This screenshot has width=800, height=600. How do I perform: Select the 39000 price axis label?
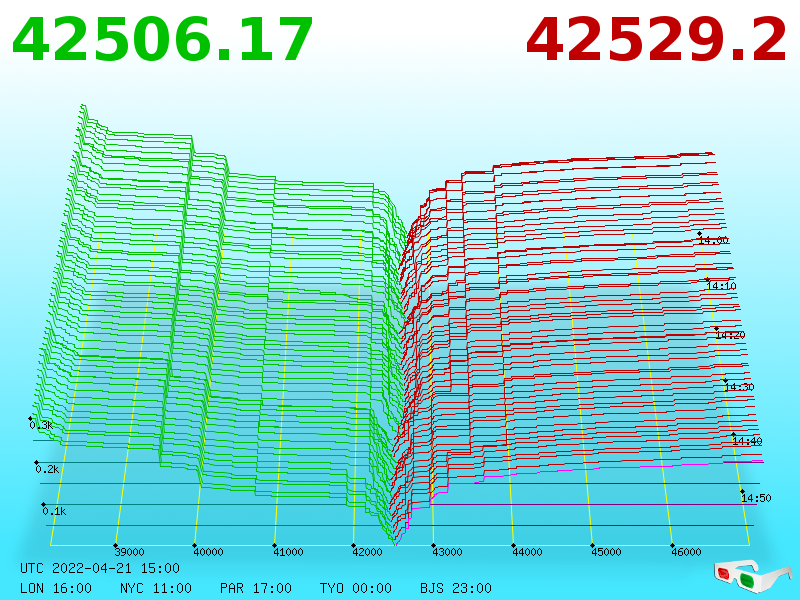pyautogui.click(x=129, y=552)
